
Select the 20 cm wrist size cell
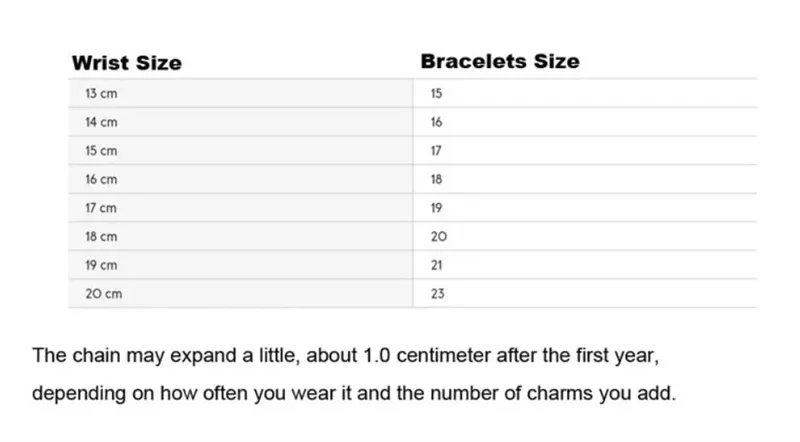click(103, 294)
